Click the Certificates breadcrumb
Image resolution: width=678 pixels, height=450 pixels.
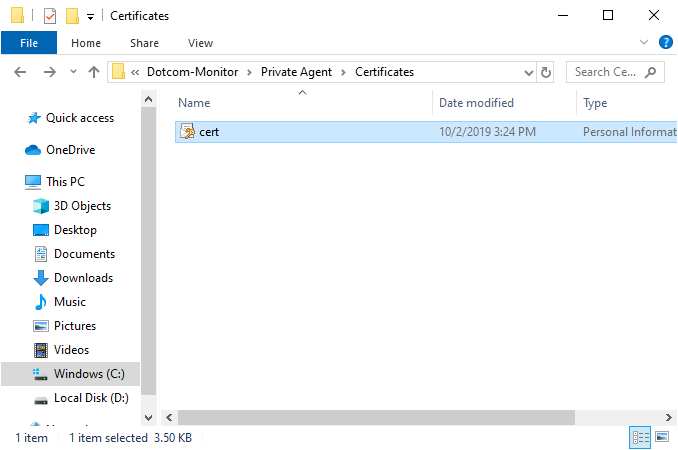[x=384, y=72]
